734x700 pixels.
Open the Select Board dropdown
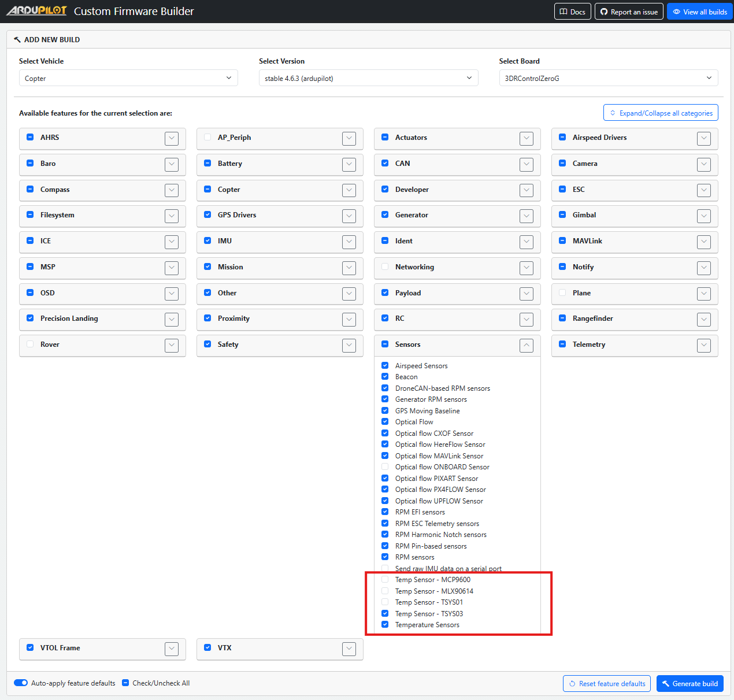(608, 78)
